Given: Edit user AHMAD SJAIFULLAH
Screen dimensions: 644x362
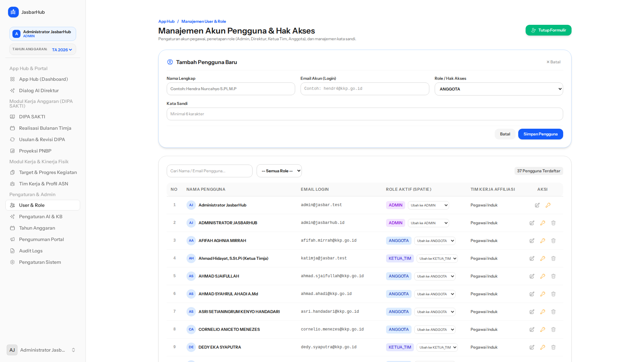Looking at the screenshot, I should (x=532, y=276).
